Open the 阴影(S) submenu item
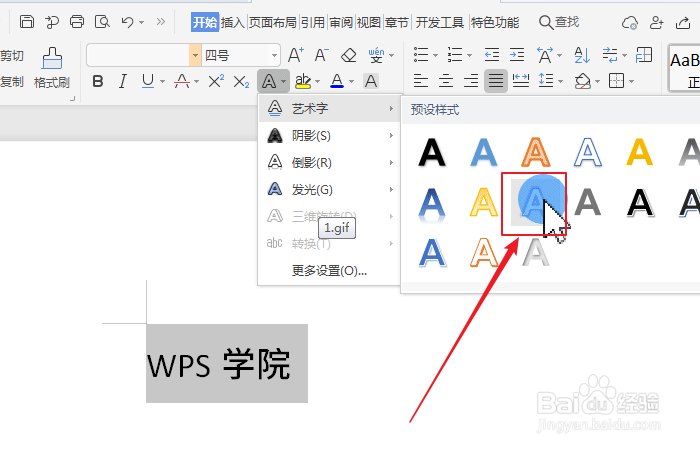Image resolution: width=700 pixels, height=450 pixels. (x=329, y=136)
